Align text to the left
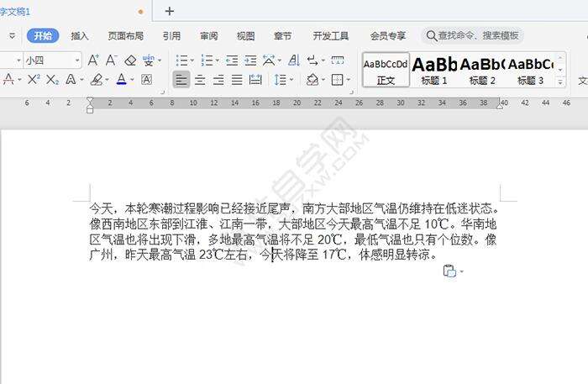 (x=181, y=80)
